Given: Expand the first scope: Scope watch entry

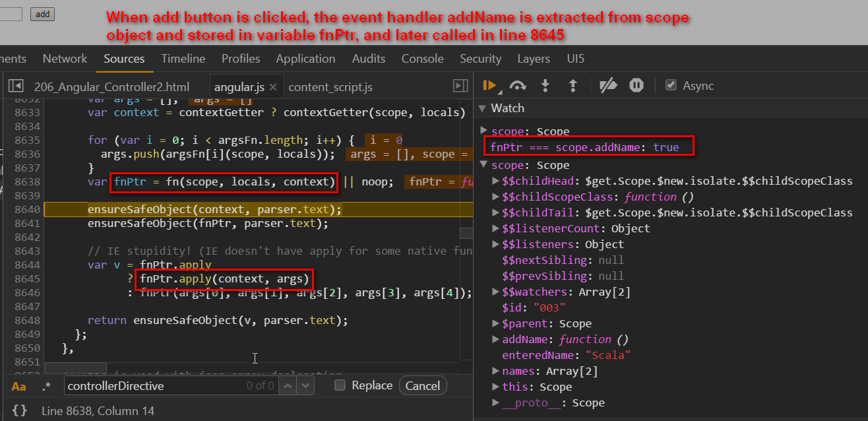Looking at the screenshot, I should 483,131.
